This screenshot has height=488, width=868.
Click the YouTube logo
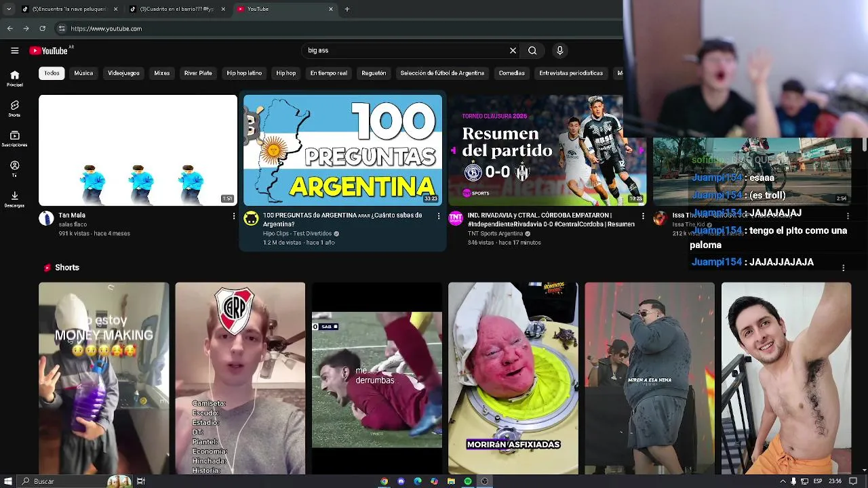pos(48,51)
